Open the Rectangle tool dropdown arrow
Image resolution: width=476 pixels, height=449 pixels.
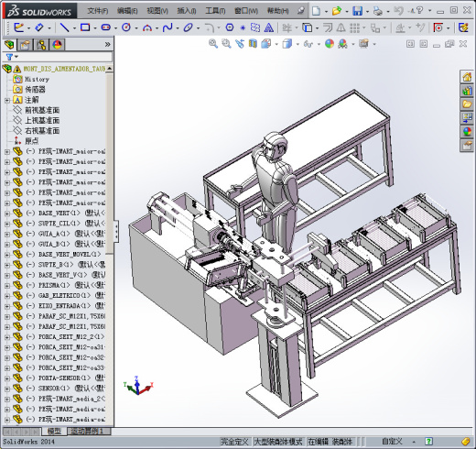(95, 28)
